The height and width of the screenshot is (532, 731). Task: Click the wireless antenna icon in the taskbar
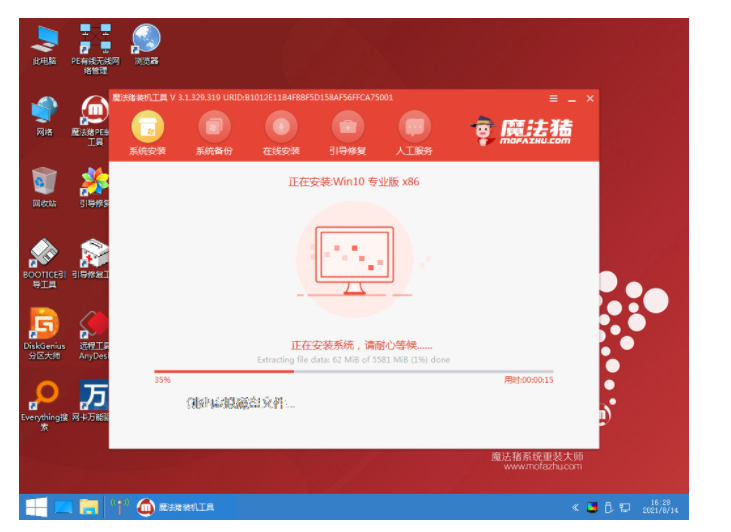click(x=119, y=507)
